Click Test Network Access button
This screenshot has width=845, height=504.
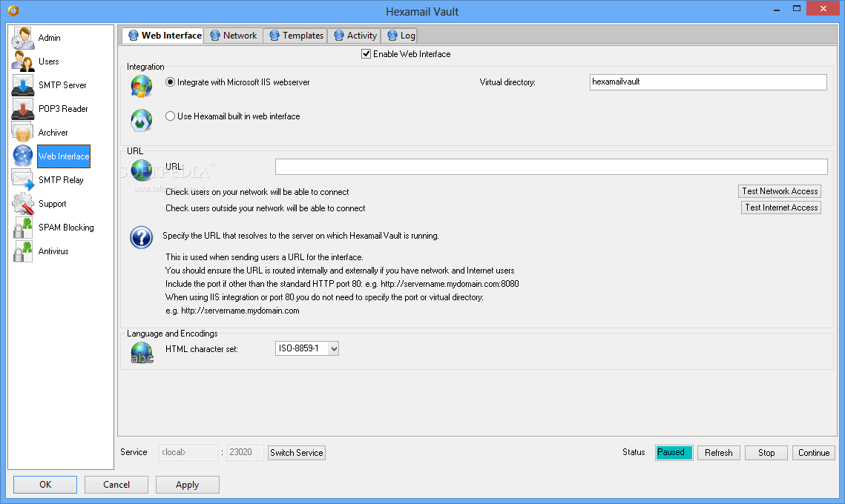click(779, 191)
